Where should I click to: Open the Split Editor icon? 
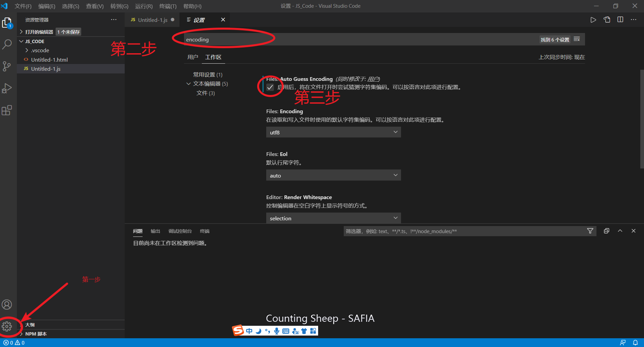[x=620, y=20]
